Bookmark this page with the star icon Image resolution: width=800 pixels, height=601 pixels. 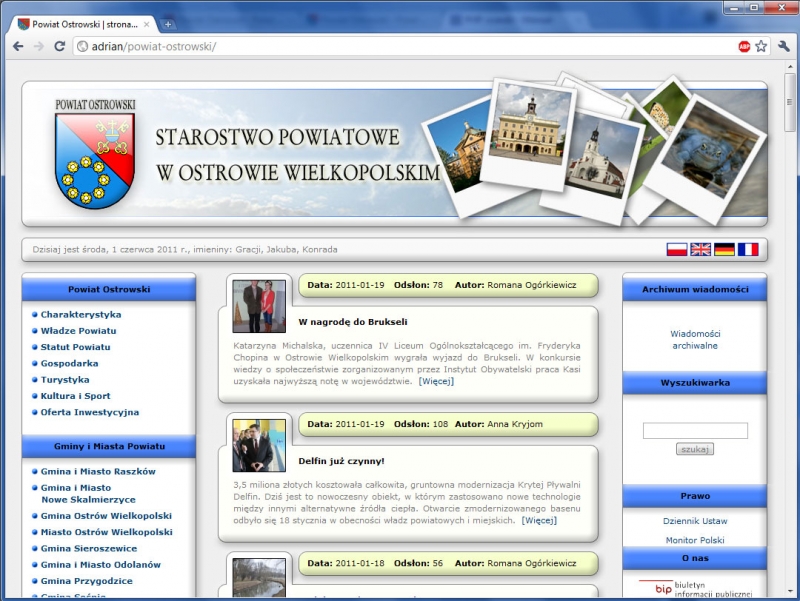(761, 46)
